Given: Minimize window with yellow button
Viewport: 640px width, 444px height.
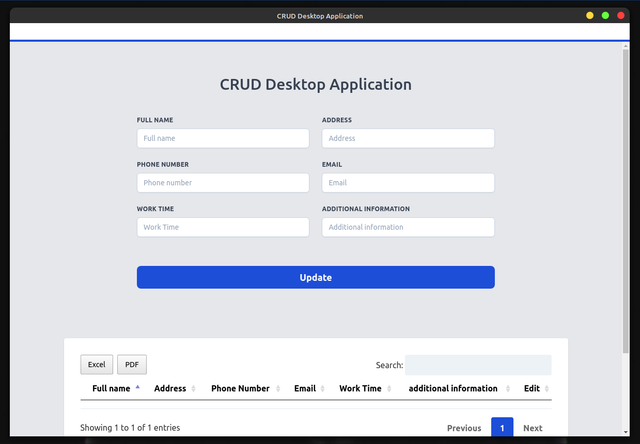Looking at the screenshot, I should click(590, 16).
